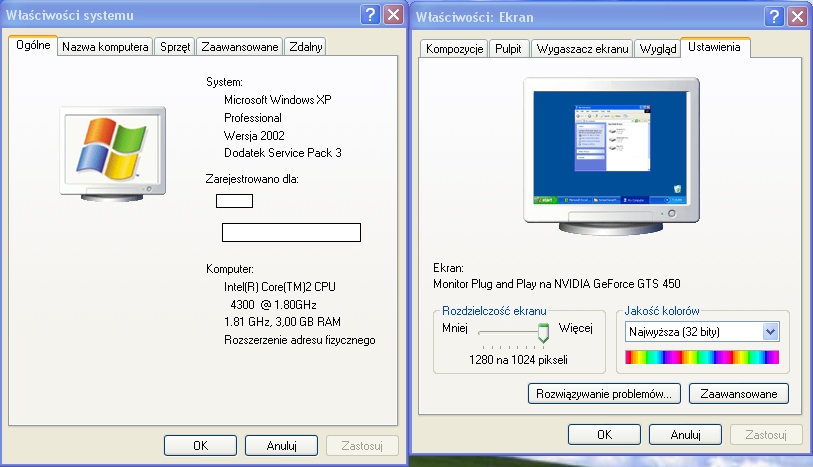Screen dimensions: 813x467
Task: Click the 'Intel(R) Core(TM)2 CPU' text
Action: point(280,287)
